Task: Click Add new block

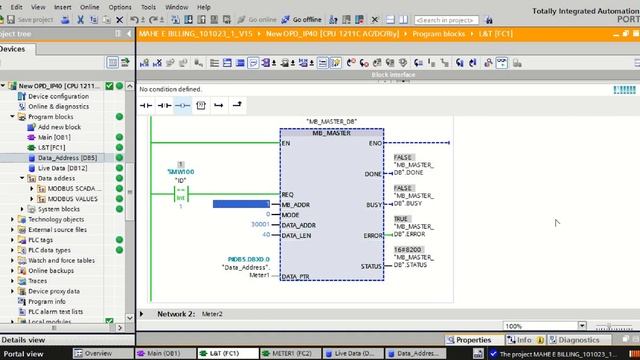Action: point(59,127)
